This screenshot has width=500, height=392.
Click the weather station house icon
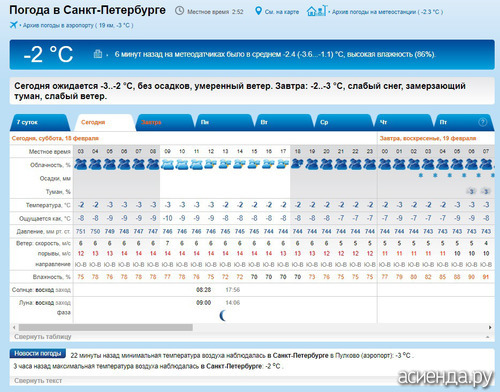[316, 11]
